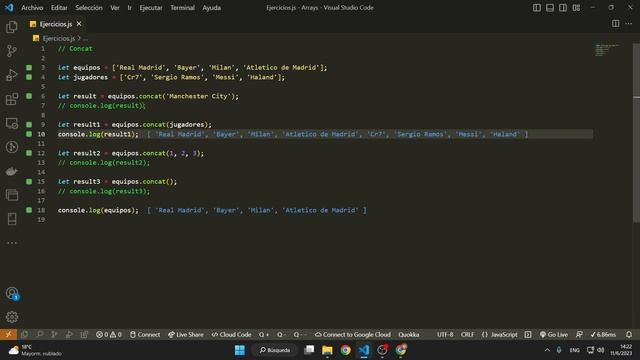The height and width of the screenshot is (360, 640).
Task: Open the Archivo menu
Action: tap(32, 8)
